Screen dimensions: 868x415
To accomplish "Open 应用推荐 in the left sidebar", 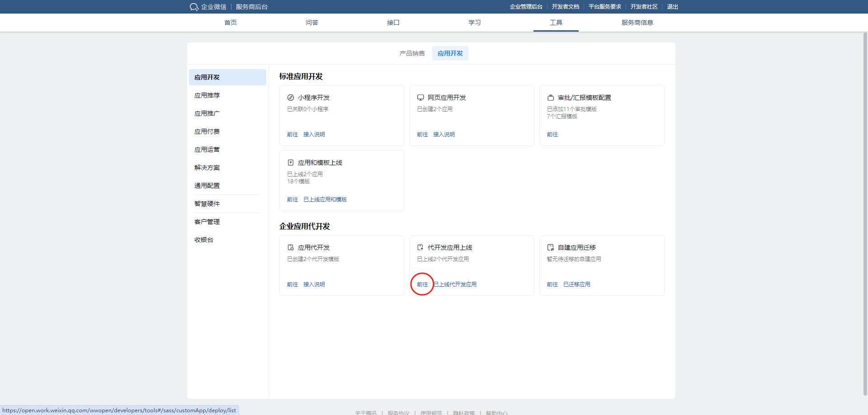I will click(x=207, y=95).
